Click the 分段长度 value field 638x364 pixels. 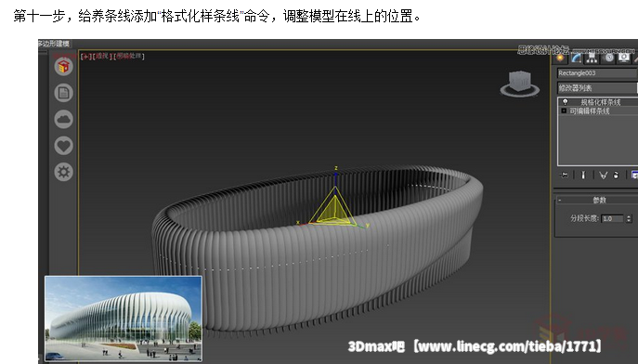click(x=612, y=218)
